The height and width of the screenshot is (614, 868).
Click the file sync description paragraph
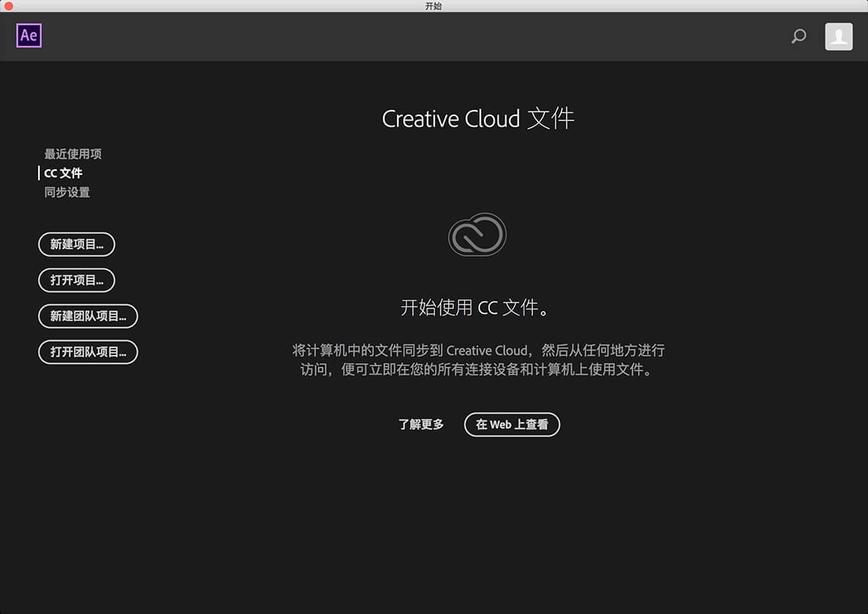[x=478, y=360]
